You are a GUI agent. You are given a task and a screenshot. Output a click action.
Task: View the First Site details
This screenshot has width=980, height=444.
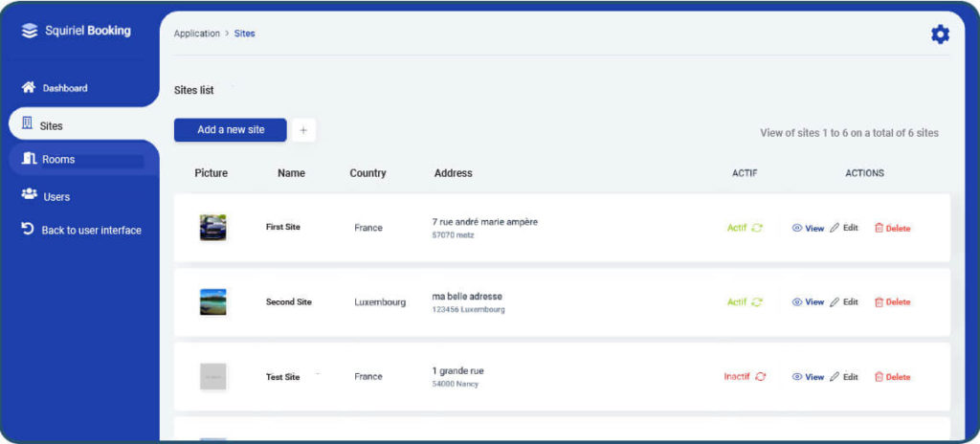pos(808,229)
